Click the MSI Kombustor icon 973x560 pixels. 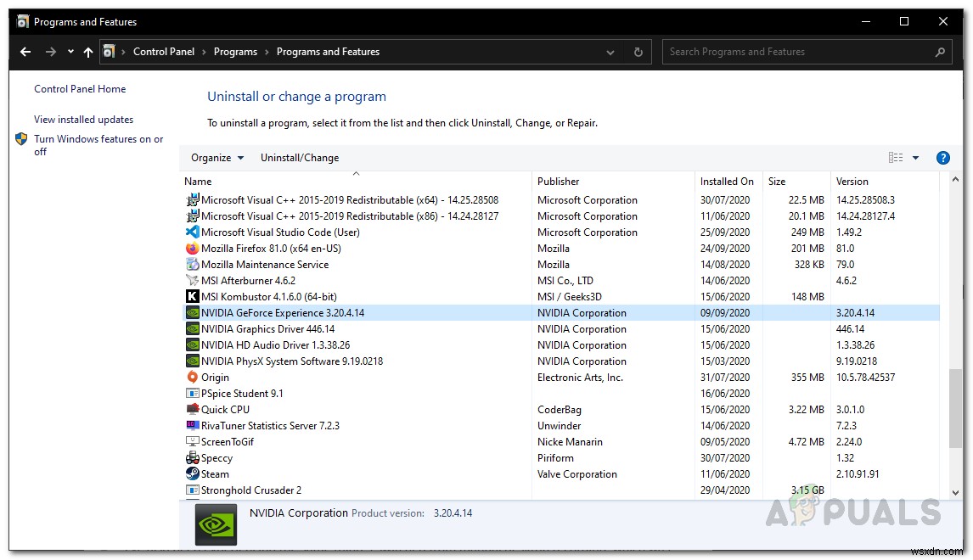click(193, 296)
